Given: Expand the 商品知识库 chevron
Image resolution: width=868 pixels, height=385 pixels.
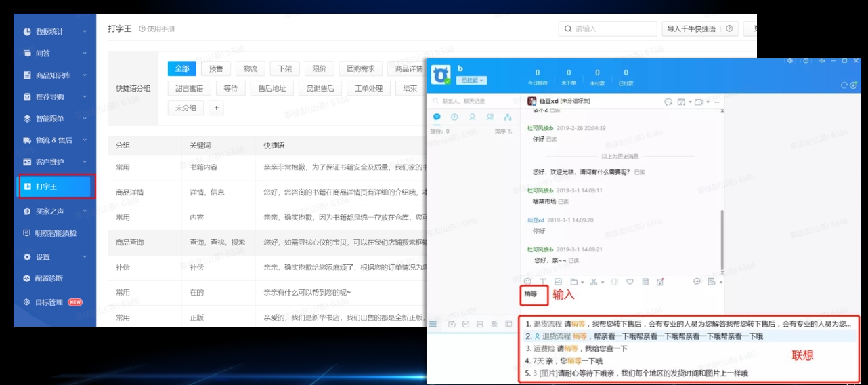Looking at the screenshot, I should coord(85,75).
